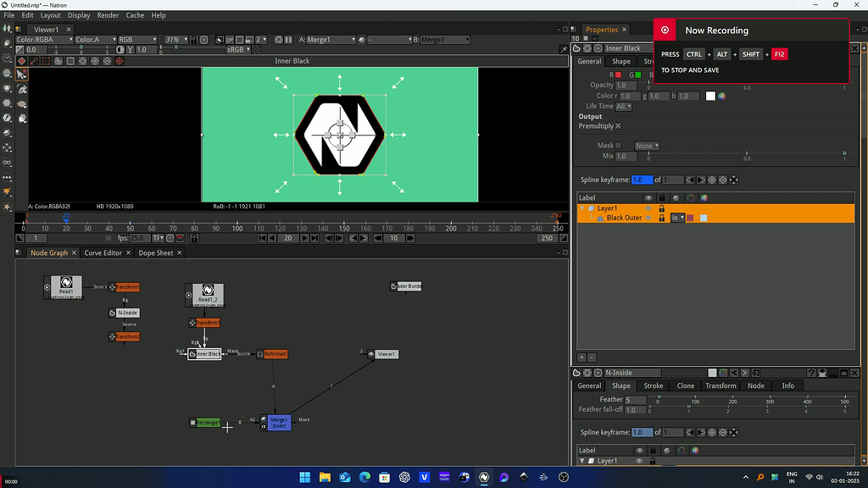Open the Transform tab in N-Inside properties
This screenshot has width=868, height=488.
(721, 385)
